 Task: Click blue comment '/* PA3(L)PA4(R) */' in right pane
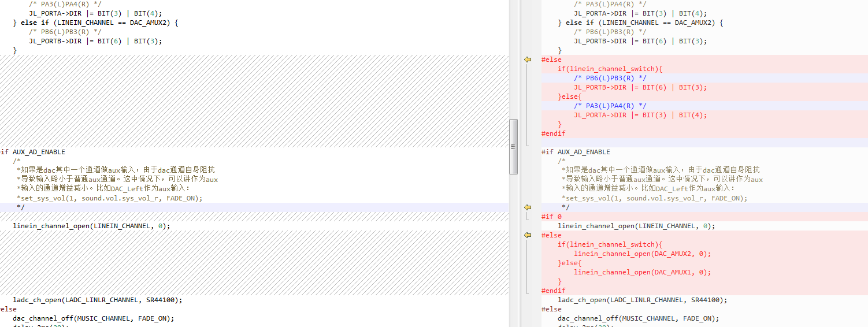click(x=610, y=106)
